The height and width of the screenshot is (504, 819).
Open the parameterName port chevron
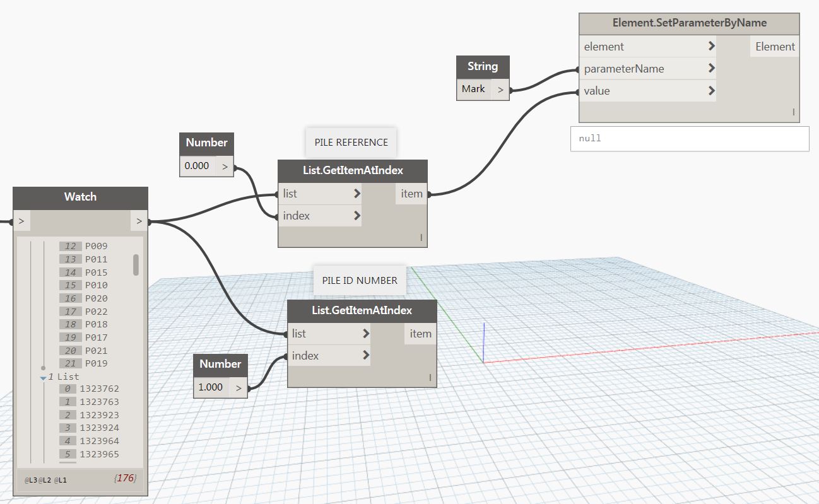712,68
